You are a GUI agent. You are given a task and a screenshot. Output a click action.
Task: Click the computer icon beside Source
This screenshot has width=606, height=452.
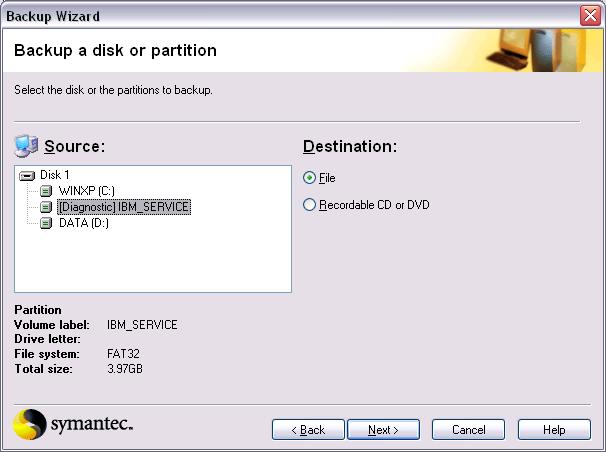[x=27, y=147]
